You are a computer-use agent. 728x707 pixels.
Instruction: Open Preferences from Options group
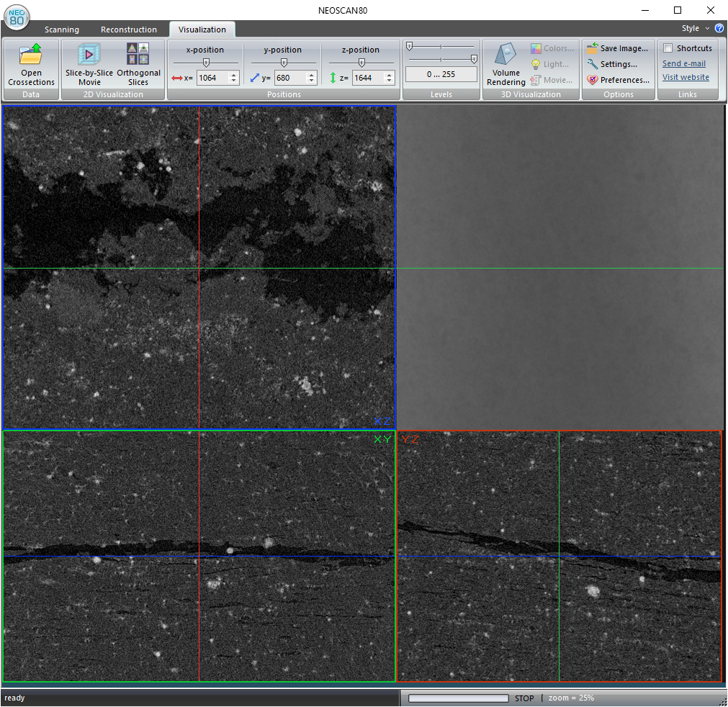point(618,80)
